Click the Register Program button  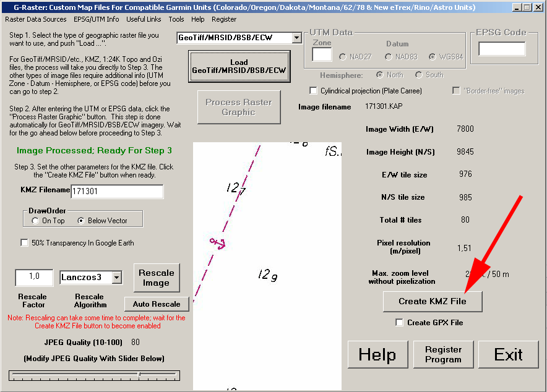(443, 355)
